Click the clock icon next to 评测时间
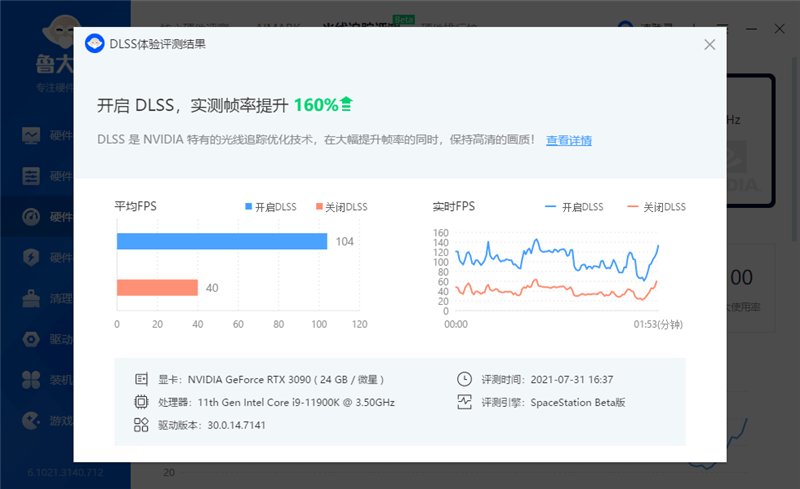The height and width of the screenshot is (489, 800). (x=464, y=379)
